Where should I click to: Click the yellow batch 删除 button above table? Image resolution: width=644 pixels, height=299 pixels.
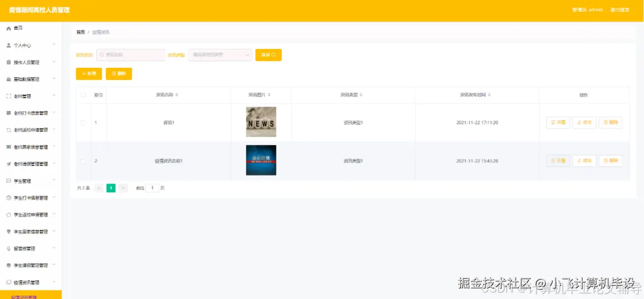tap(119, 74)
